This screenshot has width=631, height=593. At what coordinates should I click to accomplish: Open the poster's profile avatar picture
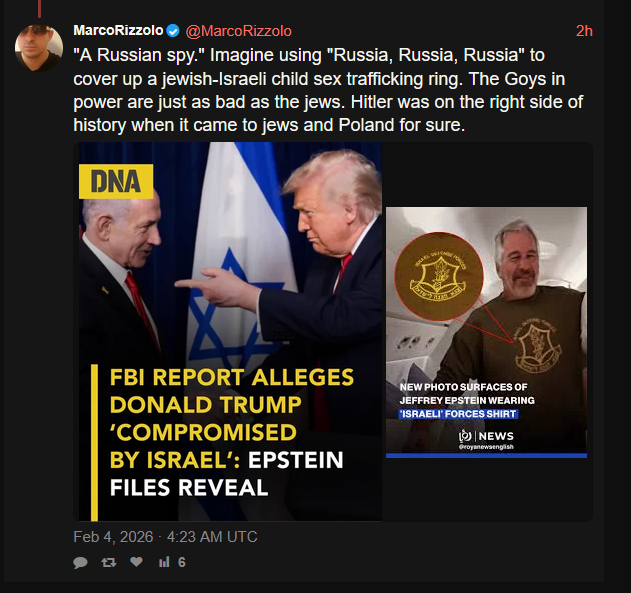point(39,48)
